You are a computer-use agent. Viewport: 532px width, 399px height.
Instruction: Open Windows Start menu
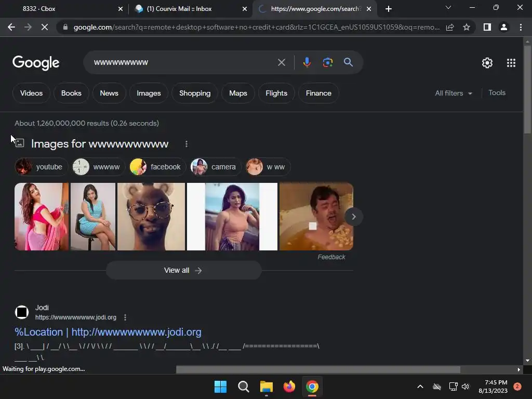click(x=220, y=387)
